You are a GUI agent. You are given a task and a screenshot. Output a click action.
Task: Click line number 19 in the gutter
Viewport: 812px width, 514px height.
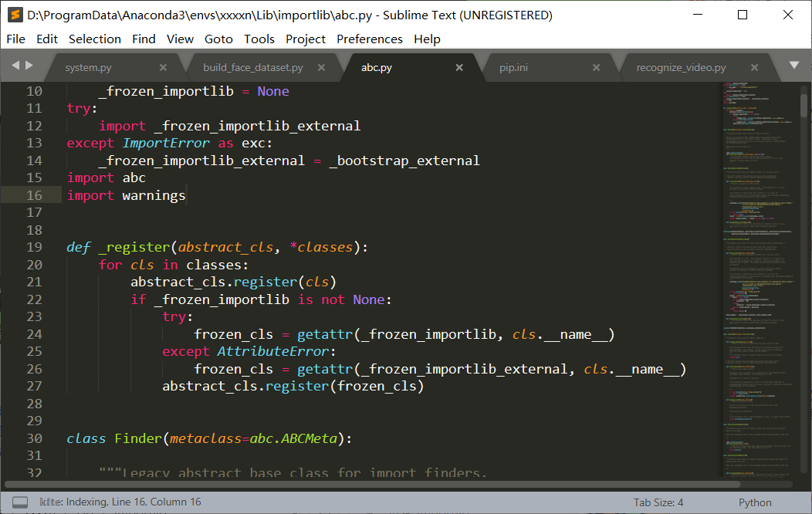point(34,247)
